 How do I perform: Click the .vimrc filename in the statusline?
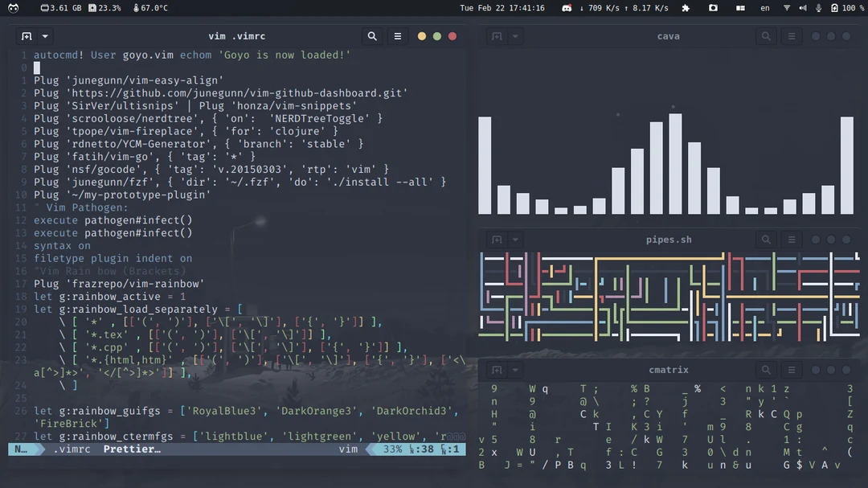point(72,449)
